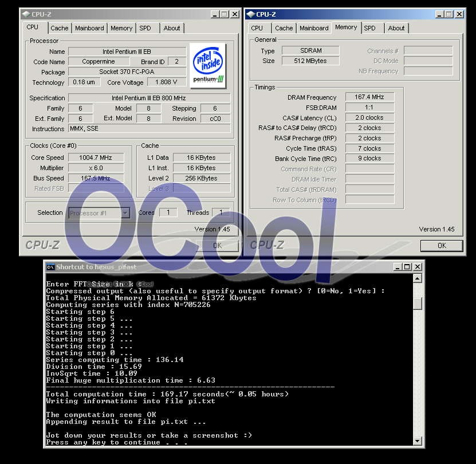Viewport: 476px width, 464px height.
Task: Open the Cache tab in left CPU-Z window
Action: point(60,28)
